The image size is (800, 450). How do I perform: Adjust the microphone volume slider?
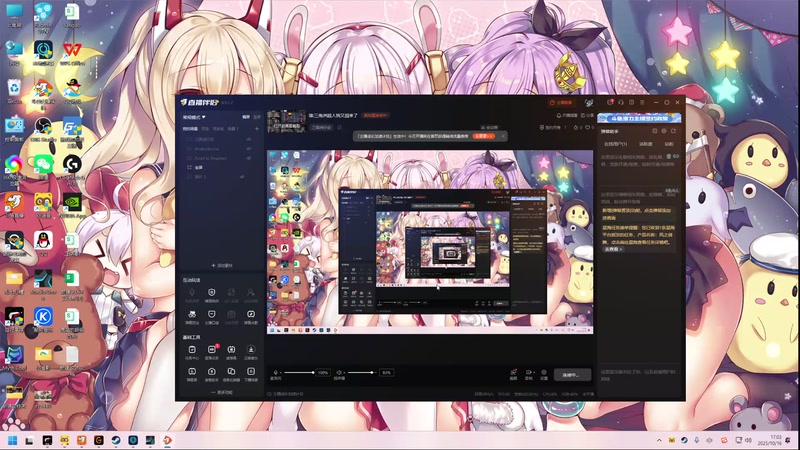point(299,372)
